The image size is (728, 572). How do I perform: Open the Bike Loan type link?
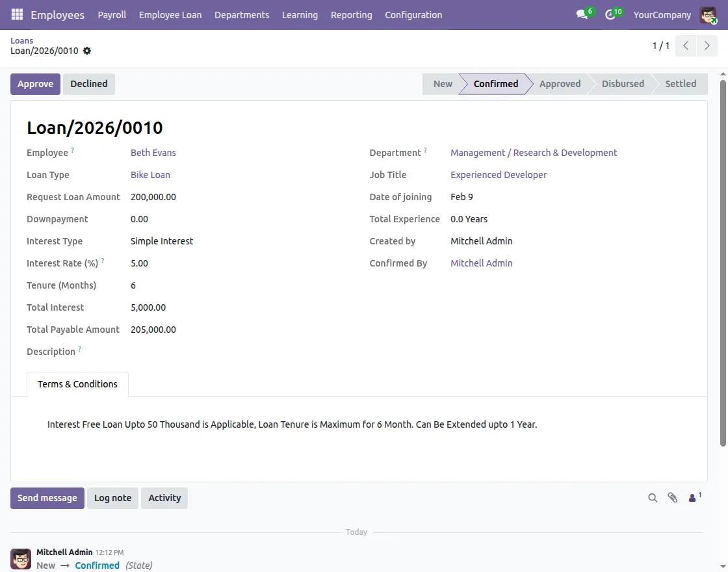tap(150, 174)
